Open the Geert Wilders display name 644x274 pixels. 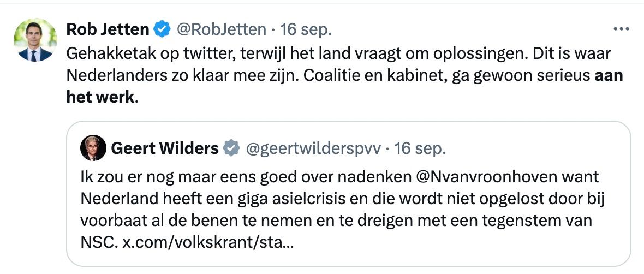coord(165,148)
